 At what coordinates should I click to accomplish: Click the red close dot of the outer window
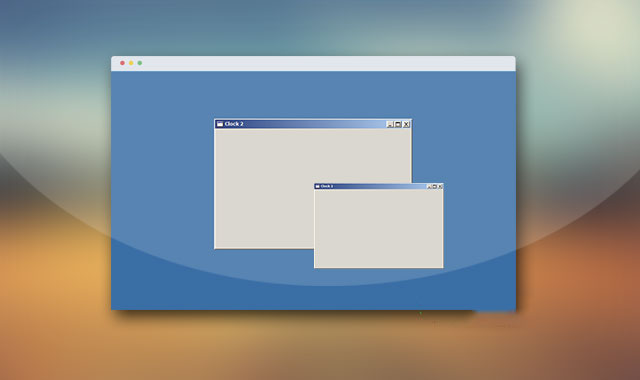(x=122, y=63)
